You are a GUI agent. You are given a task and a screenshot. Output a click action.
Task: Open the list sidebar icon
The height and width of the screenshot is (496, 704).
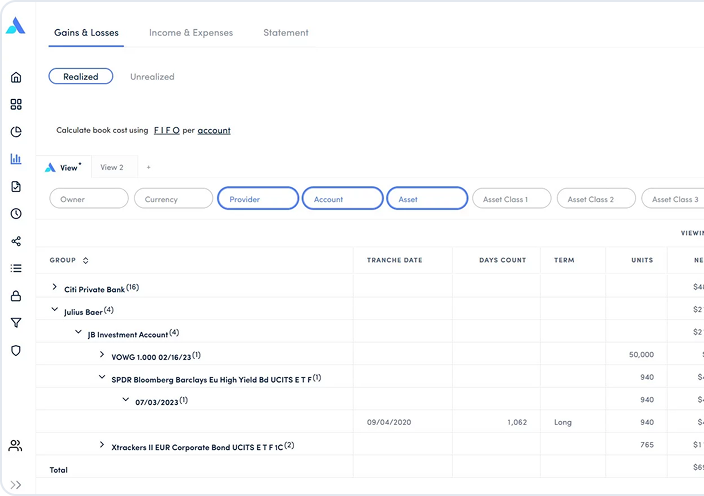[x=16, y=268]
